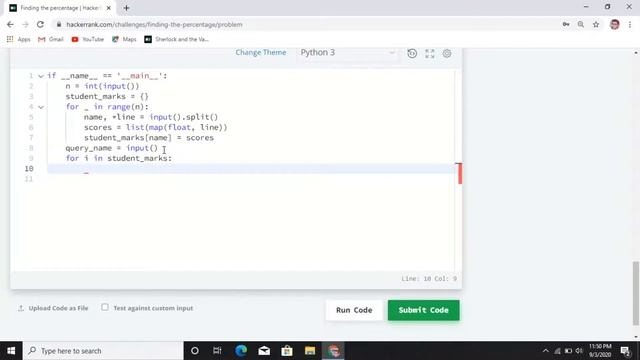
Task: Open saved passwords key icon
Action: click(x=566, y=24)
